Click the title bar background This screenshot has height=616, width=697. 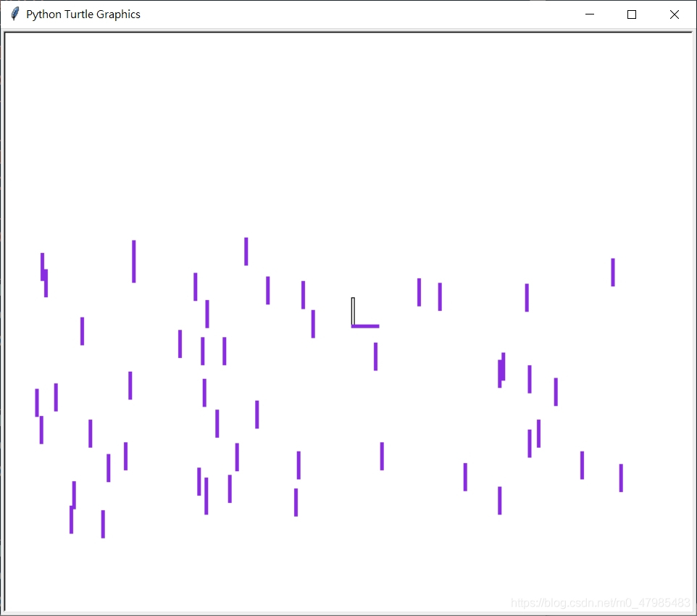coord(362,14)
